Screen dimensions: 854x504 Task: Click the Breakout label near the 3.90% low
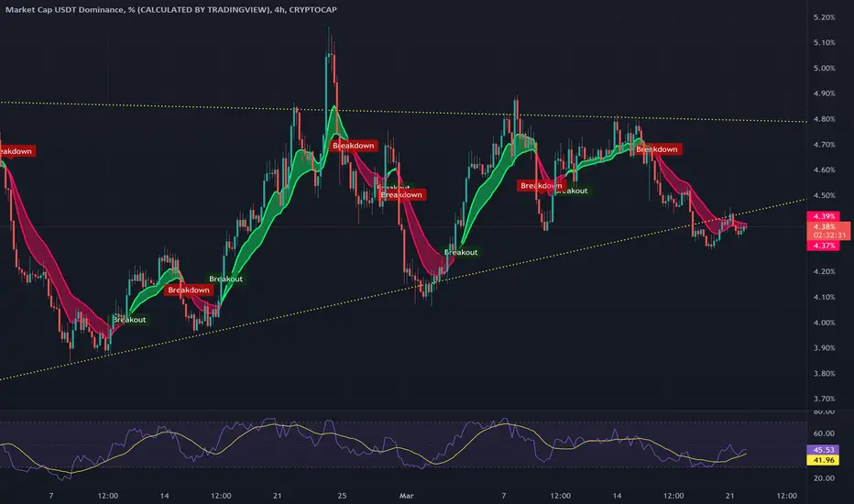click(129, 320)
